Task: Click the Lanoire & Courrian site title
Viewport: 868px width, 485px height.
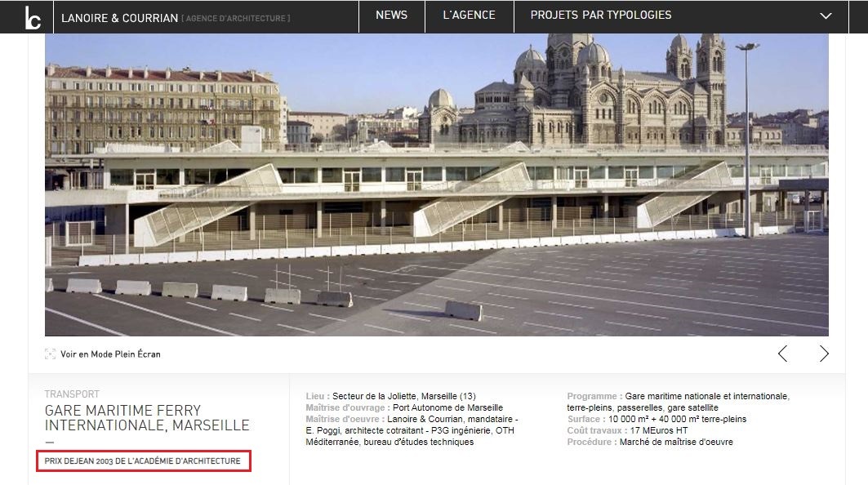Action: 119,18
